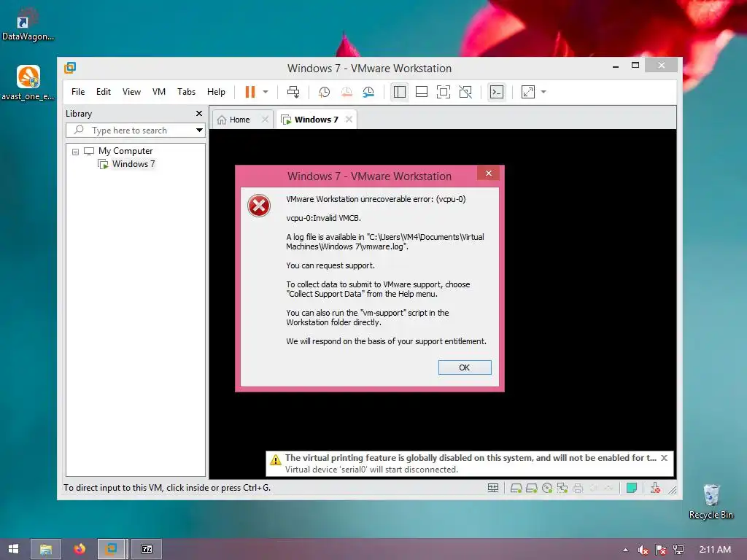
Task: Revert to snapshot using the red clock icon
Action: pos(347,92)
